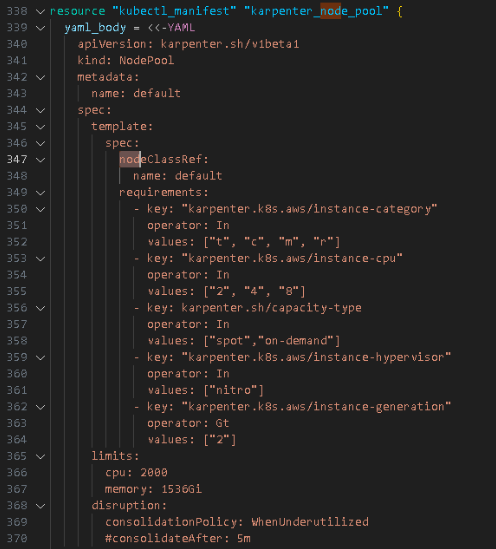Click the "yaml_body" attribute name
496x549 pixels.
point(95,28)
